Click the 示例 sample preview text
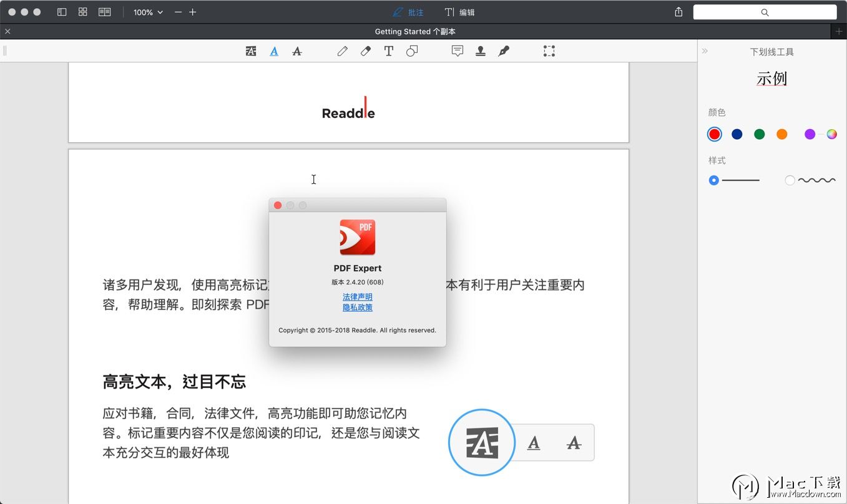 772,79
